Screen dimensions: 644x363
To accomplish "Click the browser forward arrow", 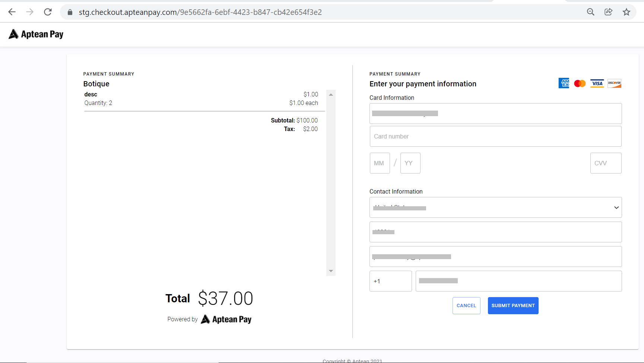I will coord(30,12).
